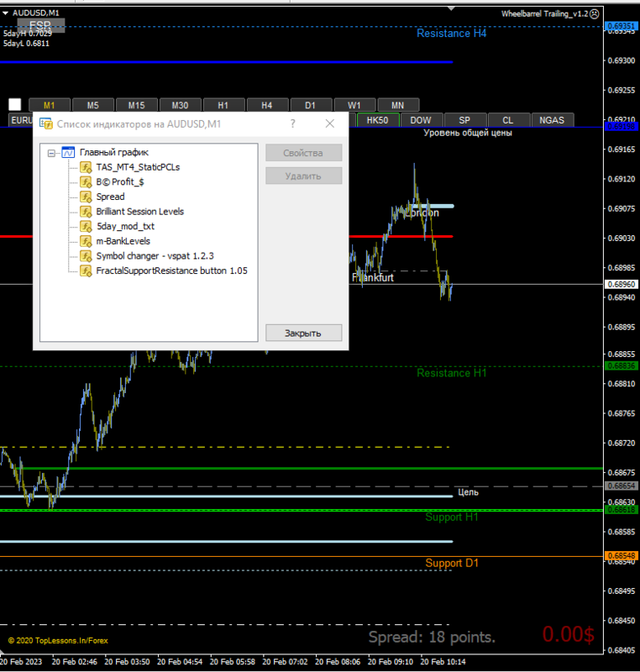This screenshot has height=672, width=640.
Task: Select the Brilliant Session Levels indicator icon
Action: click(87, 212)
